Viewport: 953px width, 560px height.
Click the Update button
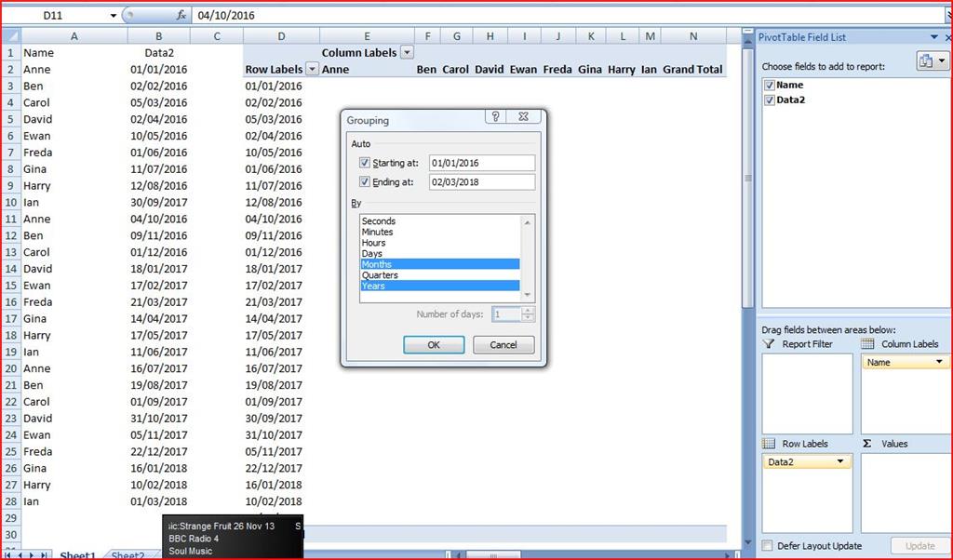(x=920, y=545)
